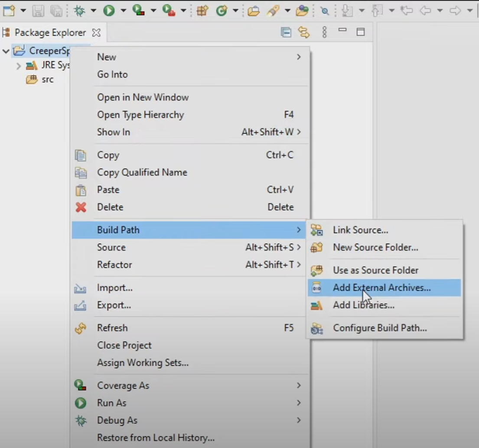Minimize the Package Explorer view

coord(342,30)
